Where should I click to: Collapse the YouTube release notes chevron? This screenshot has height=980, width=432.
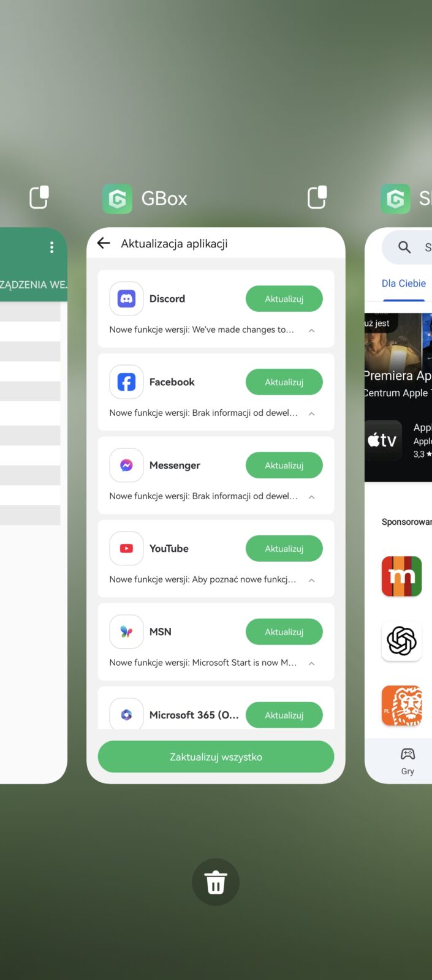point(311,580)
